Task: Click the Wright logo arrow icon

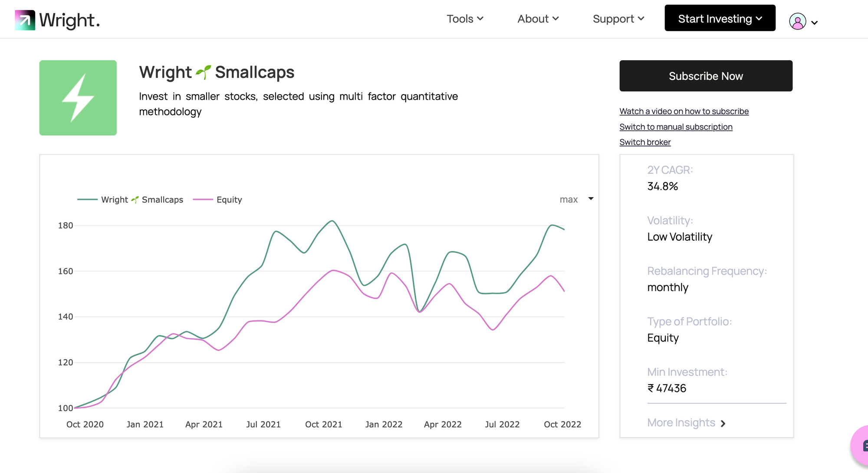Action: pos(25,20)
